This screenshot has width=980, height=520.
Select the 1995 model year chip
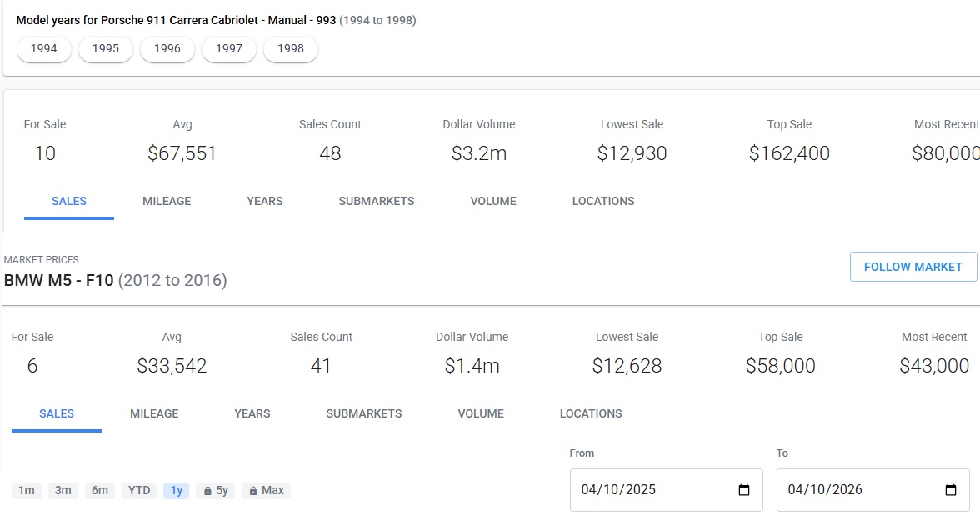coord(106,48)
